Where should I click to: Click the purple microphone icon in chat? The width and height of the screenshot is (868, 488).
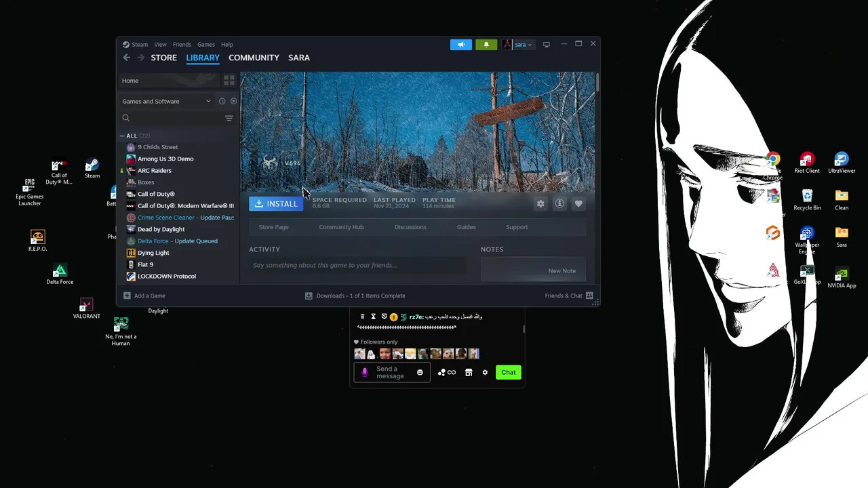tap(365, 372)
